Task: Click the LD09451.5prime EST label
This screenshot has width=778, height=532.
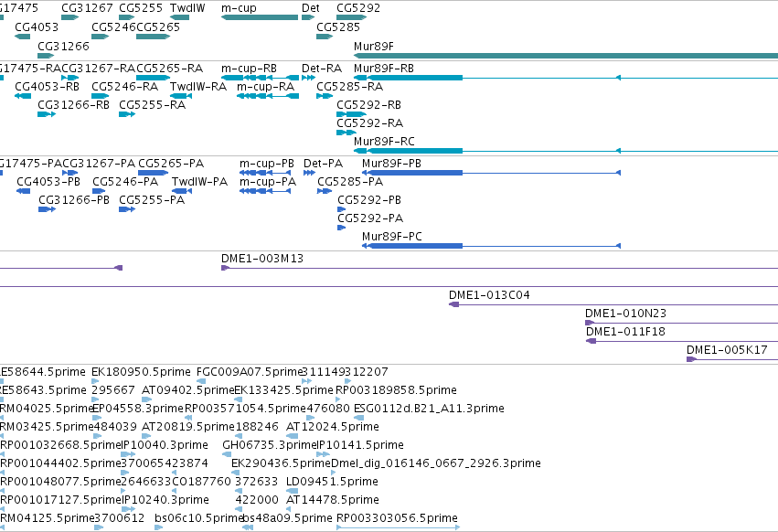Action: (332, 482)
